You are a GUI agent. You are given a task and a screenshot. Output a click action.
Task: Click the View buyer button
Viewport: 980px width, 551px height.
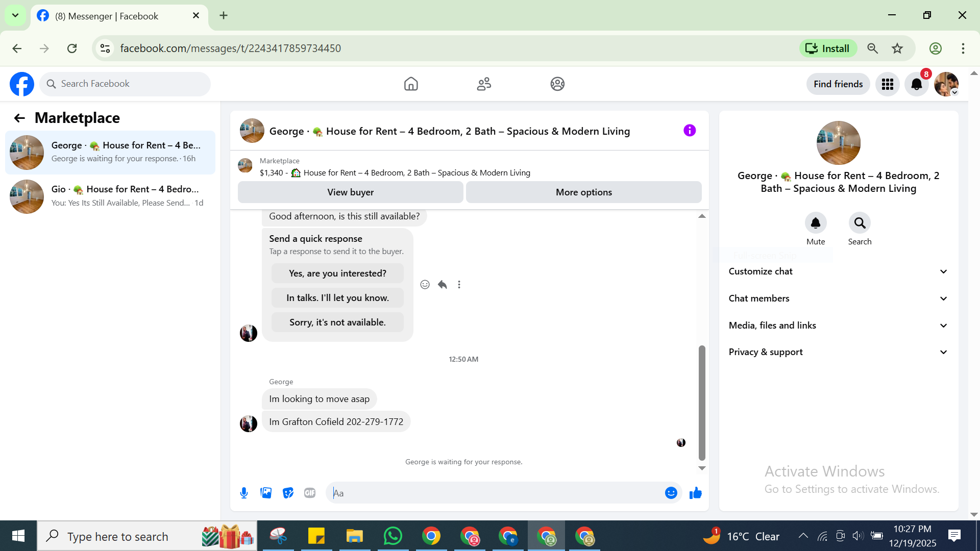coord(350,192)
